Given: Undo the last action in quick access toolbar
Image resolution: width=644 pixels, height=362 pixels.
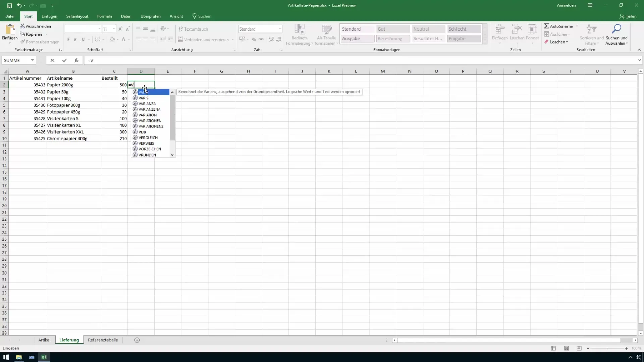Looking at the screenshot, I should click(x=19, y=5).
